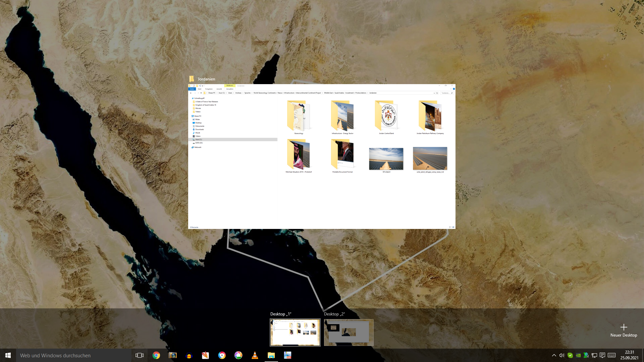Image resolution: width=644 pixels, height=362 pixels.
Task: Open the touch keyboard tray icon
Action: tap(611, 355)
